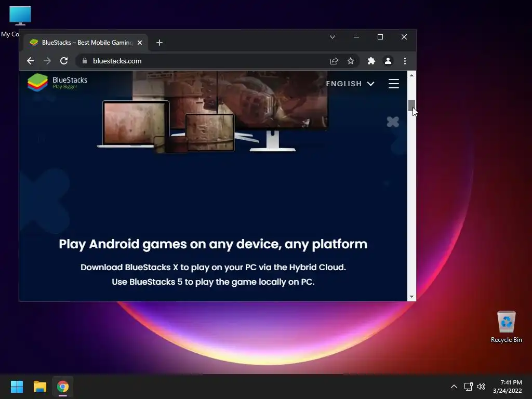Open the network icon in the system tray
532x399 pixels.
point(469,387)
